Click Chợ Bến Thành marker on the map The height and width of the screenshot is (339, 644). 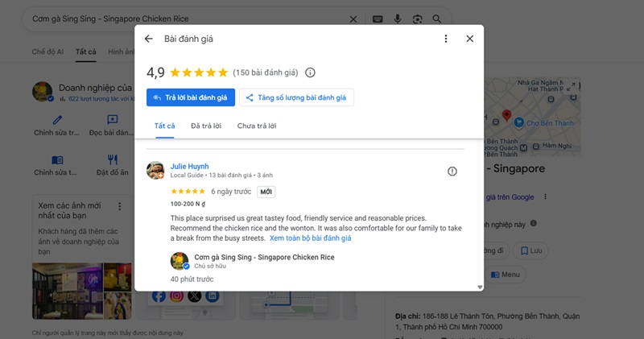[518, 122]
